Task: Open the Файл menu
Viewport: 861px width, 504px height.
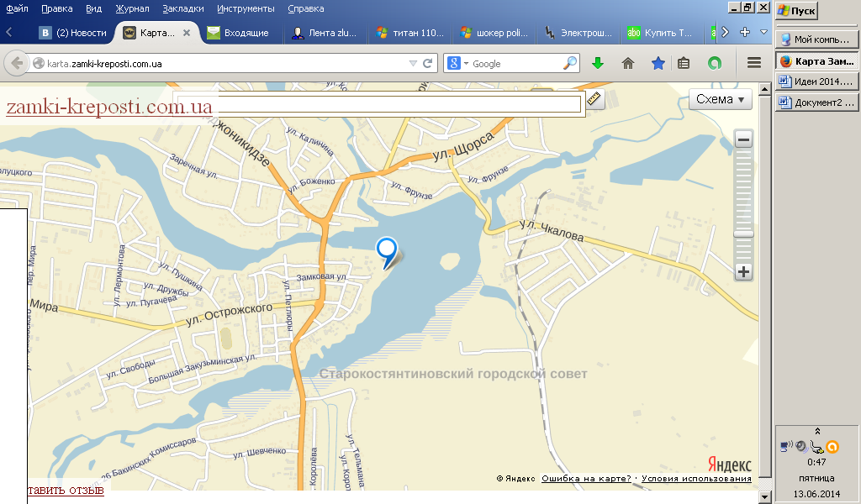Action: (17, 8)
